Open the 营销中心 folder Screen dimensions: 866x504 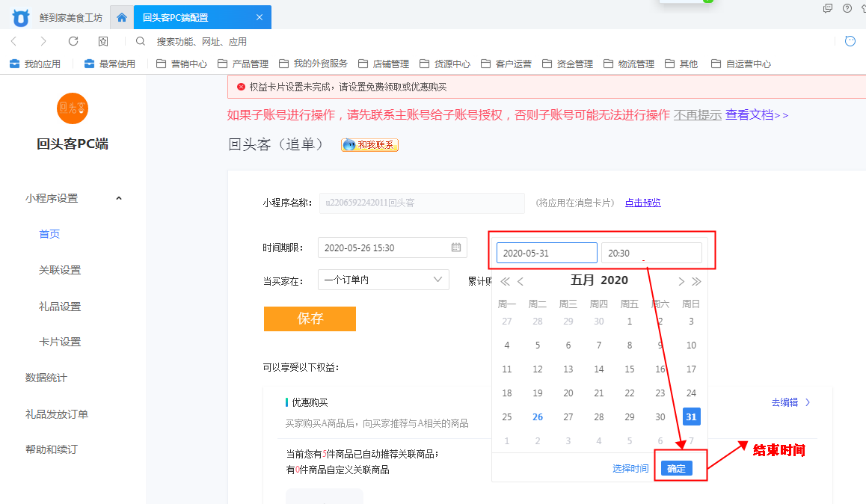182,64
